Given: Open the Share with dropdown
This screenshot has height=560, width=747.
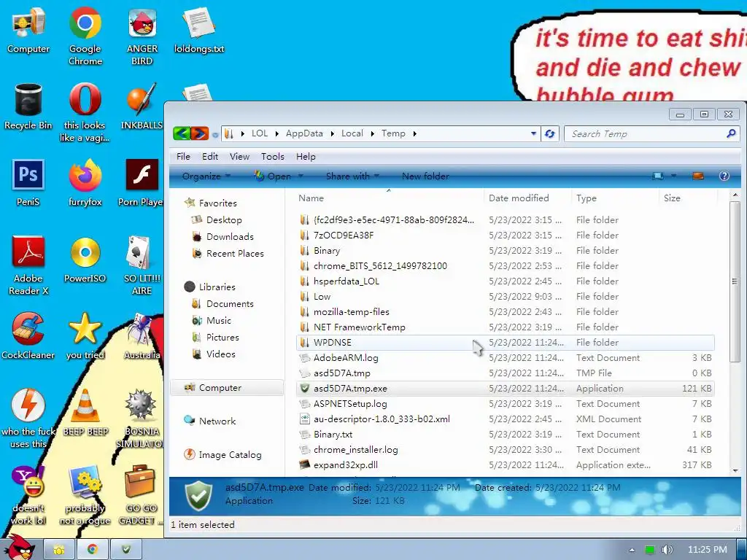Looking at the screenshot, I should tap(352, 176).
